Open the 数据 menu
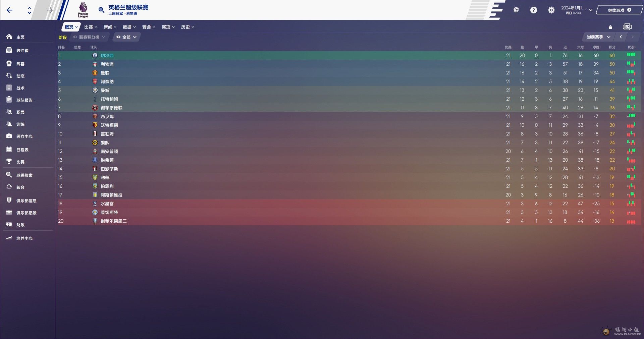Screen dimensions: 644x339 (129, 27)
